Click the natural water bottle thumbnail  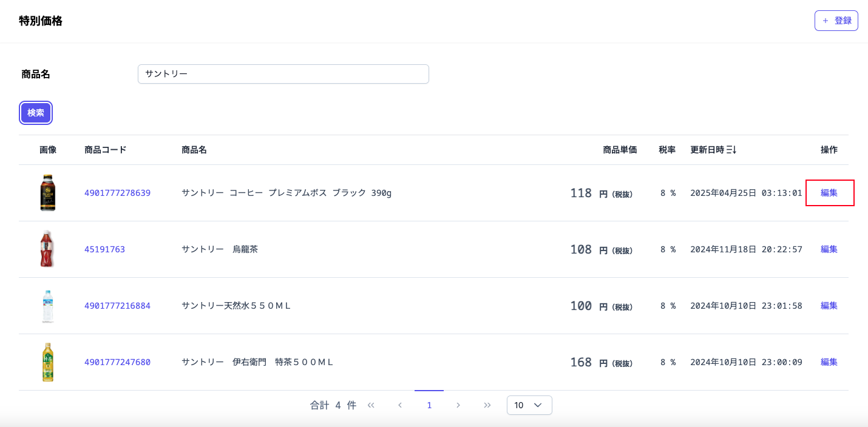[x=48, y=306]
